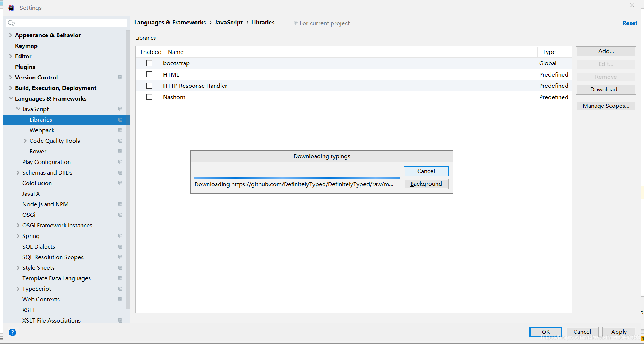644x344 pixels.
Task: Open the Keymap settings page
Action: [x=26, y=46]
